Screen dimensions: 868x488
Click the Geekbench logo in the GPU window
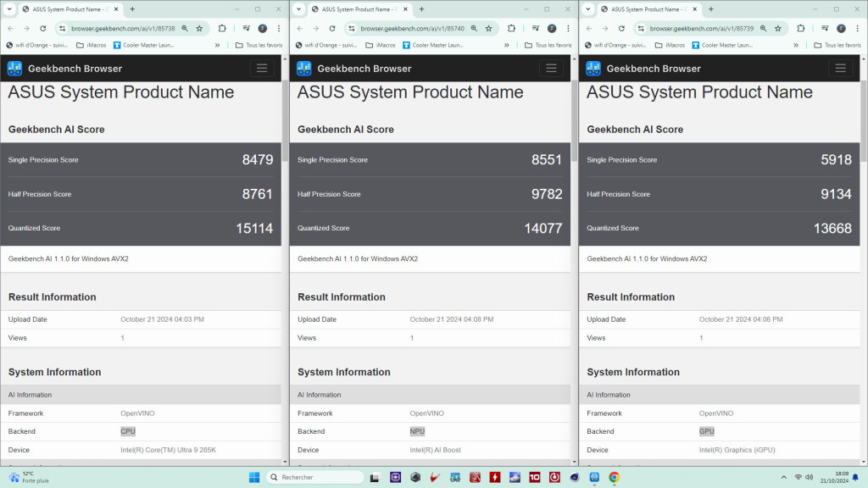[x=593, y=69]
